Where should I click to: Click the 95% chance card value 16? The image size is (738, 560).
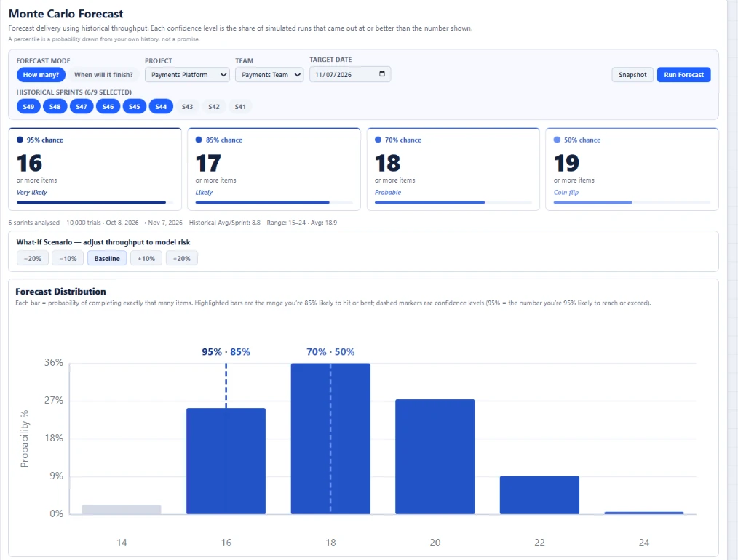point(29,163)
